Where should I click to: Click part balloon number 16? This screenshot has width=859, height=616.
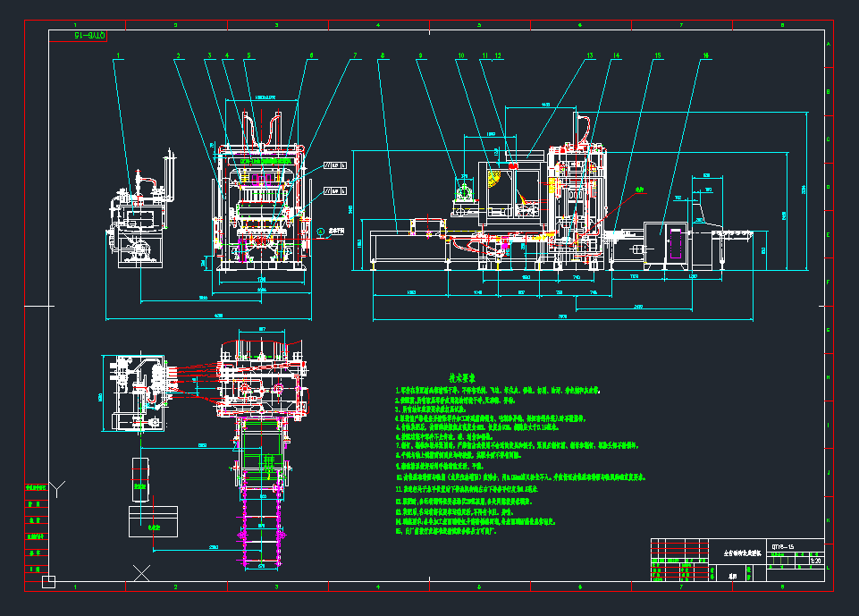706,56
